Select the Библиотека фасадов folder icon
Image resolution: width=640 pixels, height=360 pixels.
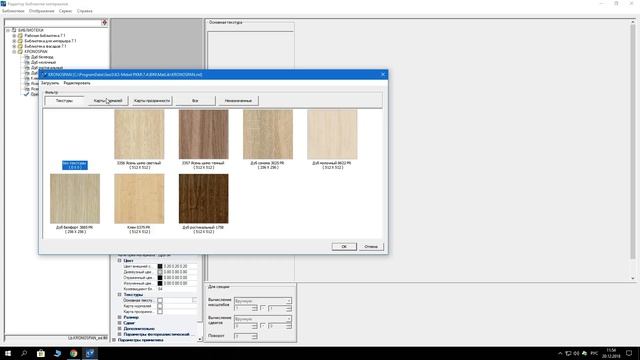coord(20,46)
